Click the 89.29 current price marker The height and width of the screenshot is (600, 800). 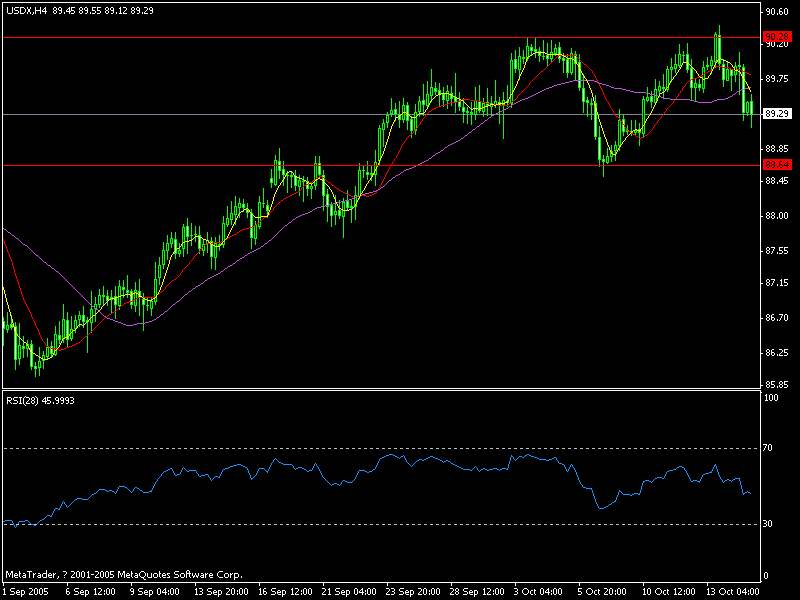(775, 113)
